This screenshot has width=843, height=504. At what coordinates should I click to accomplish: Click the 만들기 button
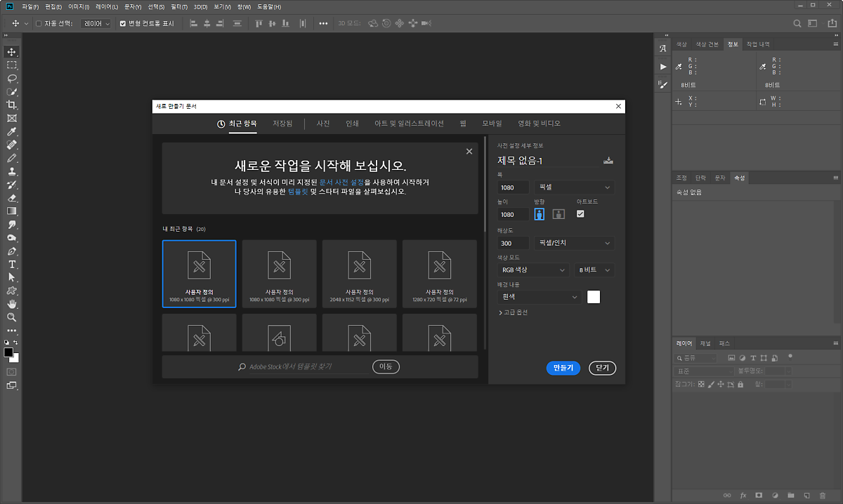coord(563,368)
